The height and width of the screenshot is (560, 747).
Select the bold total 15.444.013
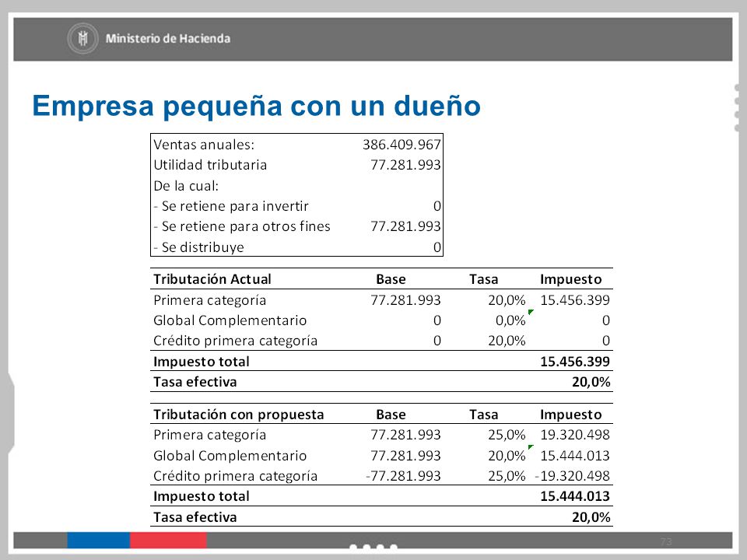574,496
